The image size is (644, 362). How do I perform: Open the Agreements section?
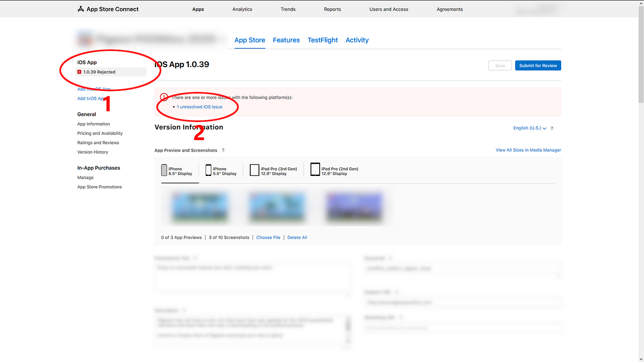pyautogui.click(x=450, y=9)
